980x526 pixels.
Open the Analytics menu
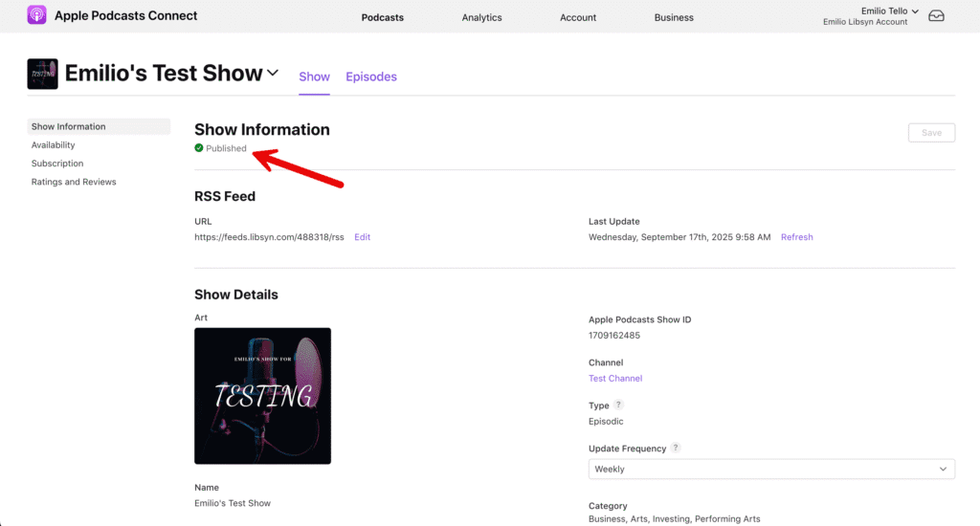pos(481,17)
